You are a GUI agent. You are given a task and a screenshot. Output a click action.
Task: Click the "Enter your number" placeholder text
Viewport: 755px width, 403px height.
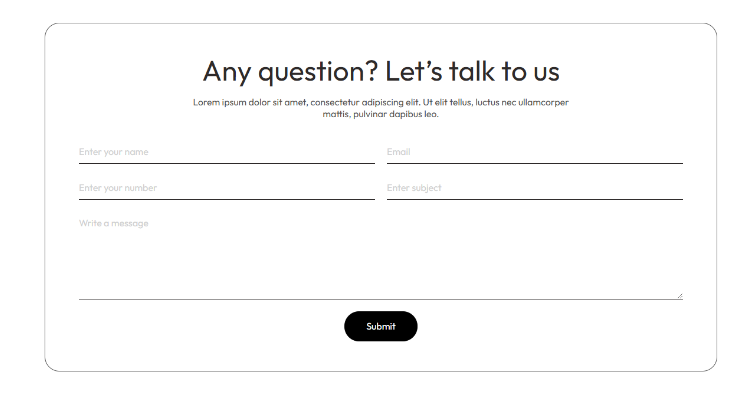[118, 188]
